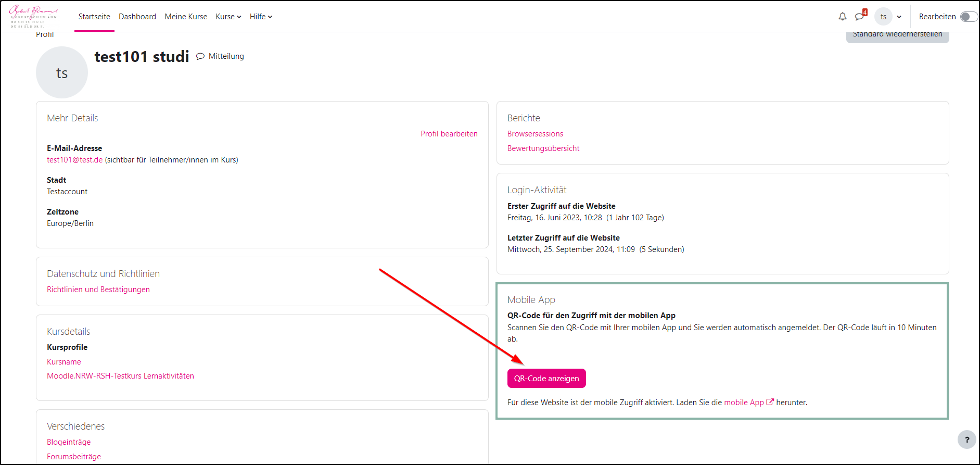Image resolution: width=980 pixels, height=465 pixels.
Task: Open the help question mark button
Action: 966,439
